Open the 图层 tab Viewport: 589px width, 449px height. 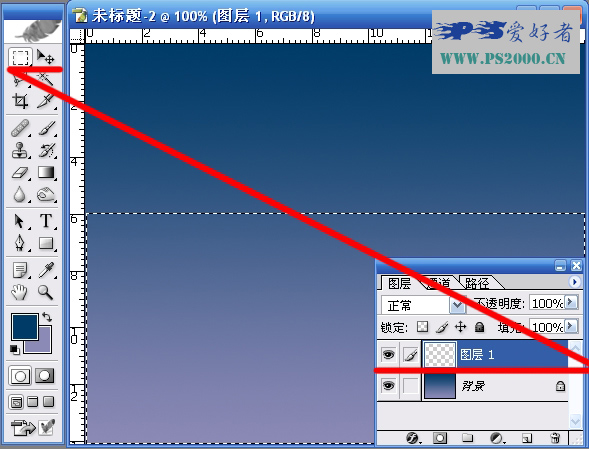pos(399,283)
